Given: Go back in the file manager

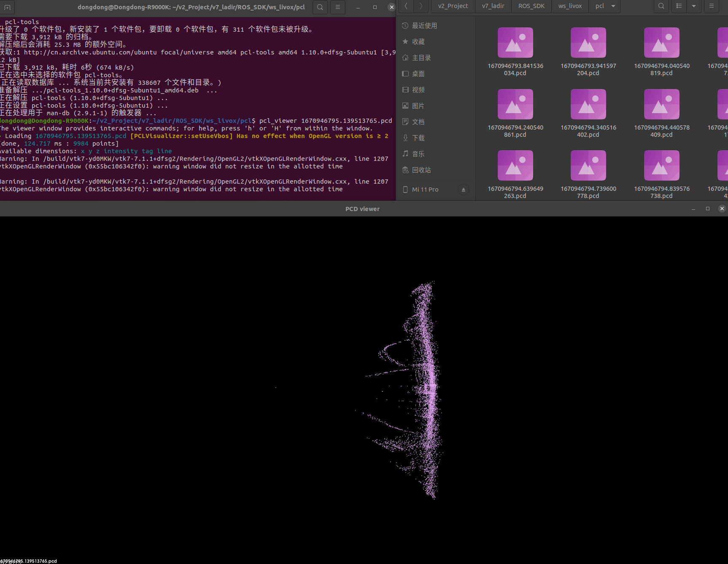Looking at the screenshot, I should (406, 6).
